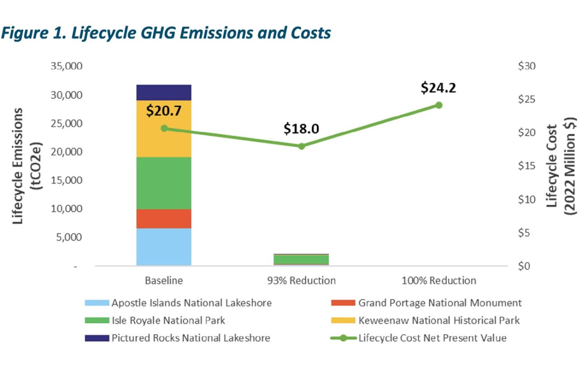
Task: Click the '5,000' left axis value
Action: tap(70, 237)
